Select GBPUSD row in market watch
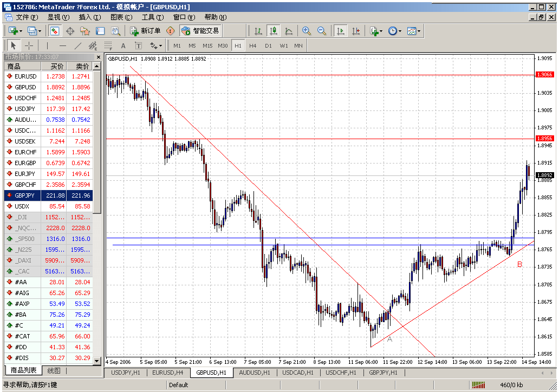Image resolution: width=559 pixels, height=392 pixels. (25, 87)
